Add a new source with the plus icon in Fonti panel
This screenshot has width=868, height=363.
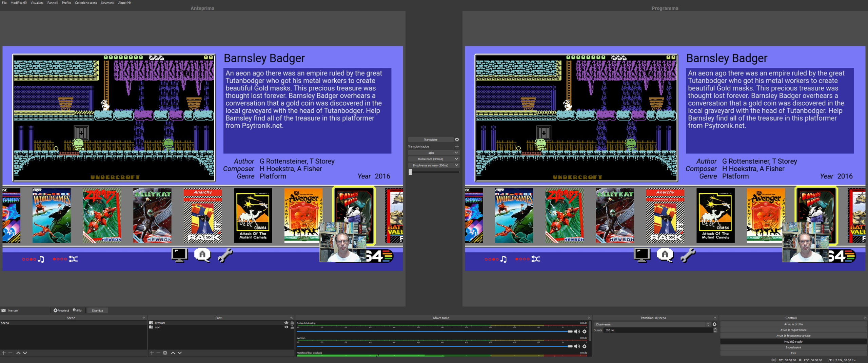152,353
